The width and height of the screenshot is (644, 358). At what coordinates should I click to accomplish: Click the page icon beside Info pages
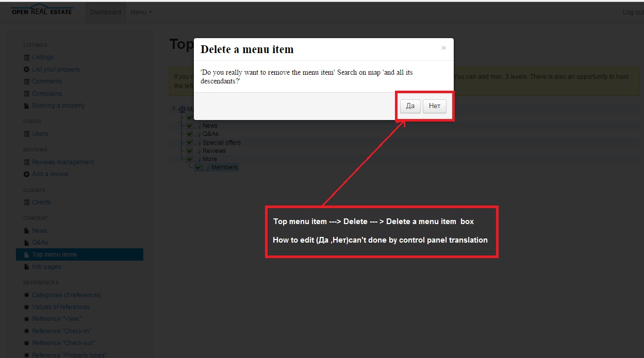point(26,266)
